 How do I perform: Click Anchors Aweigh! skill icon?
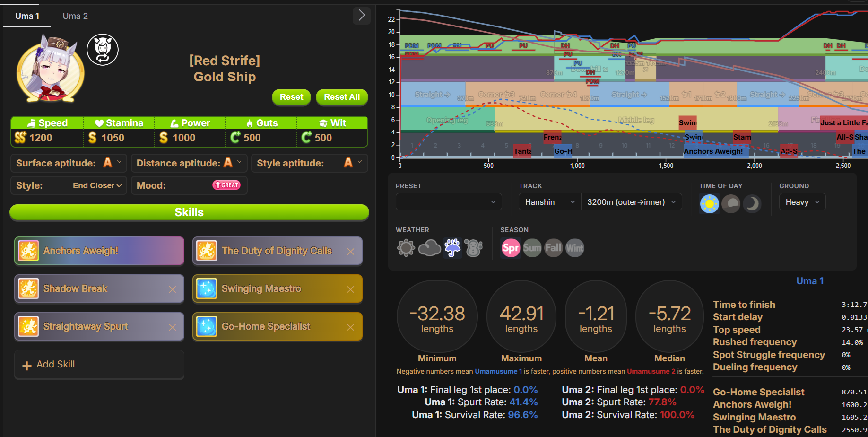(x=28, y=251)
